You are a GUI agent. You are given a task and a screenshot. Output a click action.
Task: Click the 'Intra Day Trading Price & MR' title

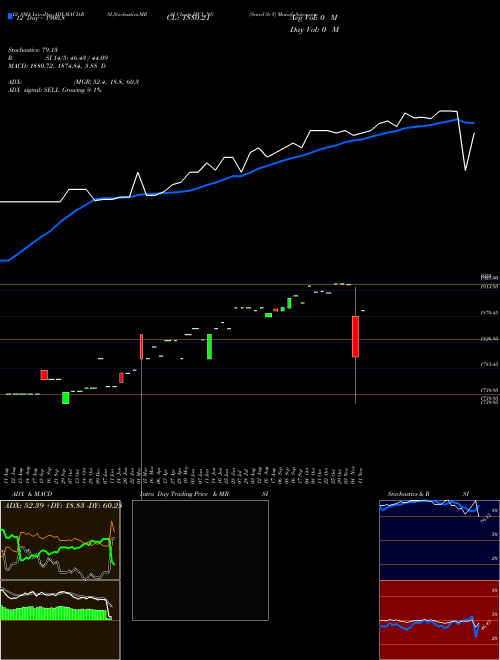click(x=184, y=494)
